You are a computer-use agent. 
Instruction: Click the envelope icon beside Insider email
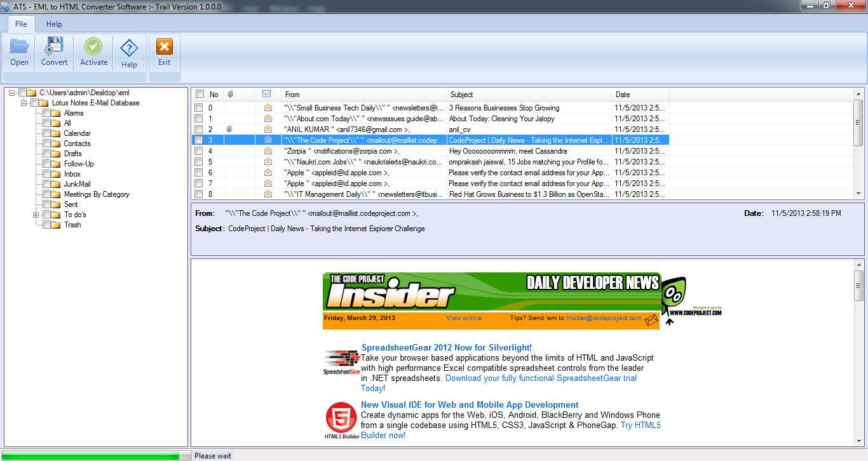pyautogui.click(x=651, y=320)
